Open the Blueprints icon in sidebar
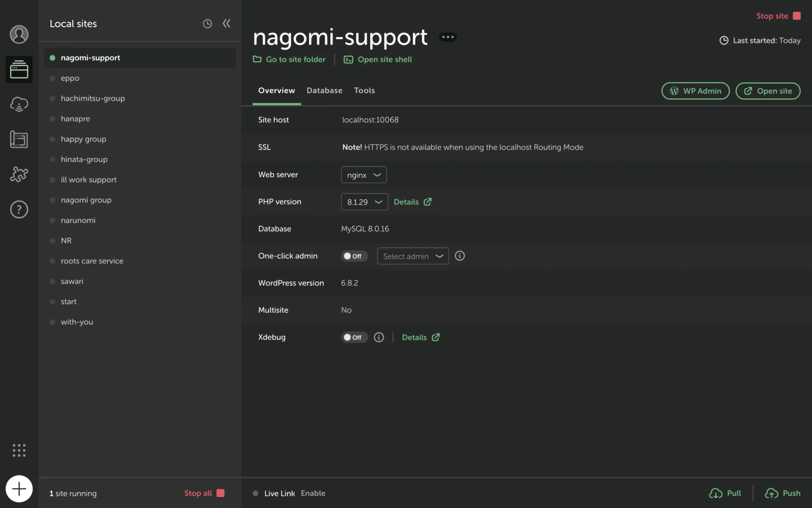 [19, 140]
